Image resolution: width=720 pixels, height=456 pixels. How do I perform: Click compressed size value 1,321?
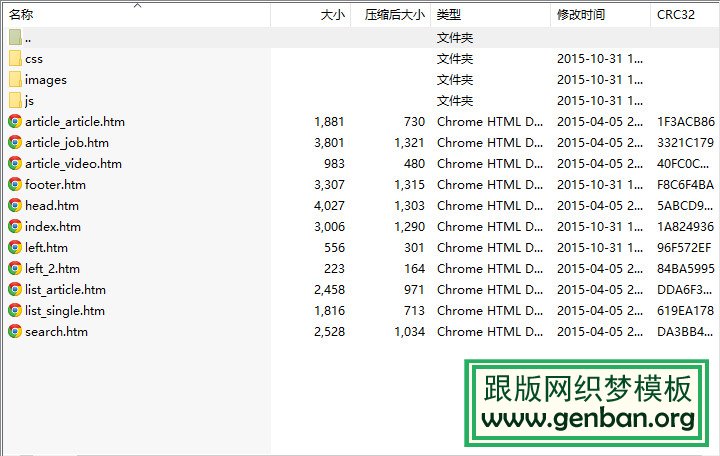[x=410, y=143]
